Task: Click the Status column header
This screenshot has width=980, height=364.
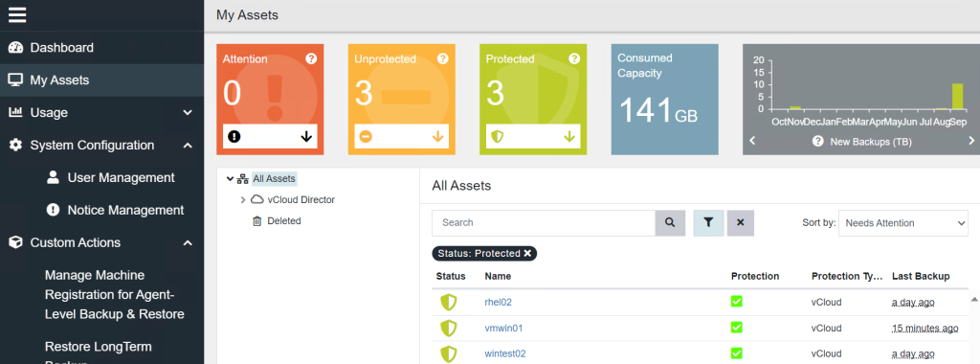Action: coord(451,276)
